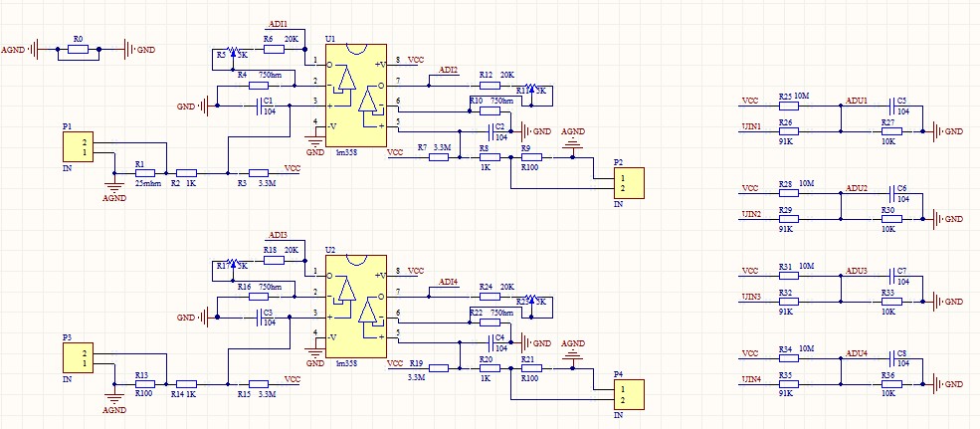Select capacitor C8 near ADU4

pos(891,359)
